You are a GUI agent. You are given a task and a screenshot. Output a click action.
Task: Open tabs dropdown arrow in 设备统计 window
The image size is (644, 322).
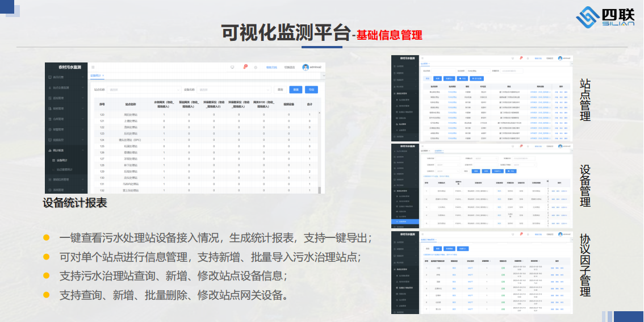click(323, 76)
